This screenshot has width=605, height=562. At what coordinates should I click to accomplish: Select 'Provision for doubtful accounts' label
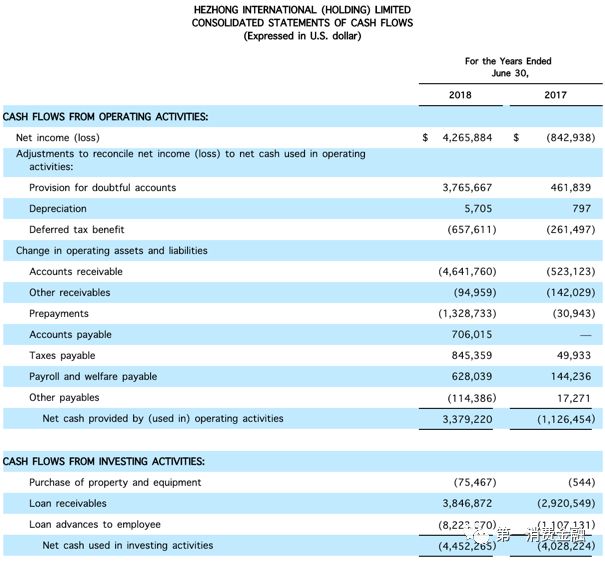103,188
